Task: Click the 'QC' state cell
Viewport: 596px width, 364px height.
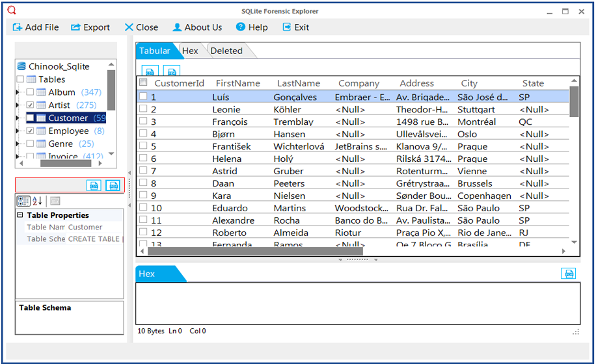Action: click(525, 122)
